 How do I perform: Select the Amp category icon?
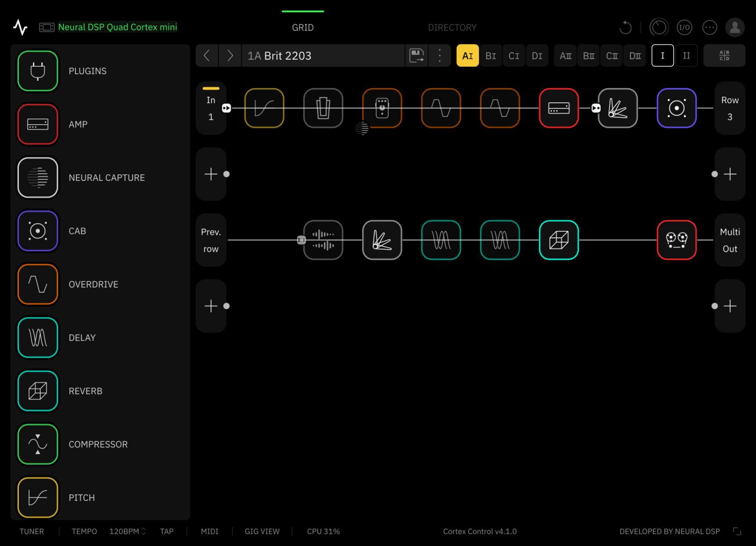tap(38, 124)
